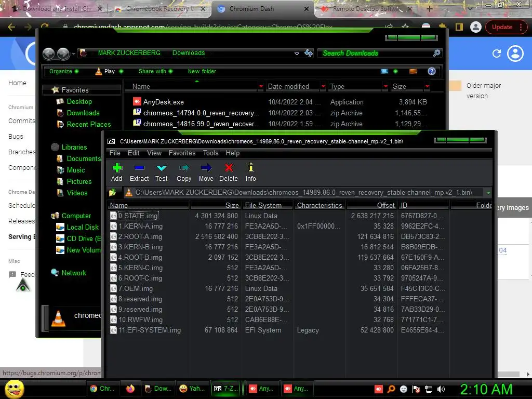Sort 7-Zip list by Characteristics column

click(x=320, y=205)
